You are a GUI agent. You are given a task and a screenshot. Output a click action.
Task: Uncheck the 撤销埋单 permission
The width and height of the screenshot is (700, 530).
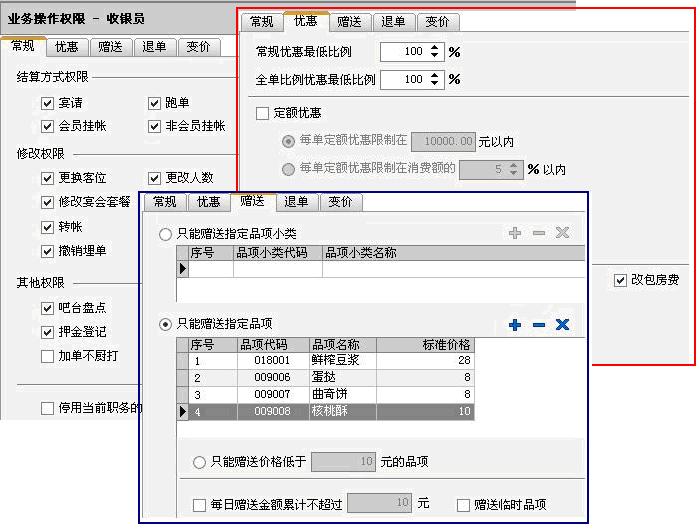(x=48, y=251)
